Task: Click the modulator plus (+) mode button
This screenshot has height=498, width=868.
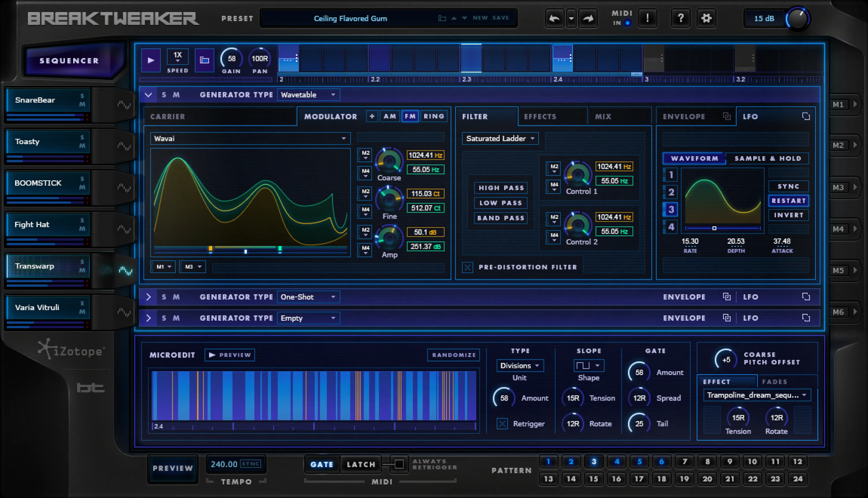Action: point(372,116)
